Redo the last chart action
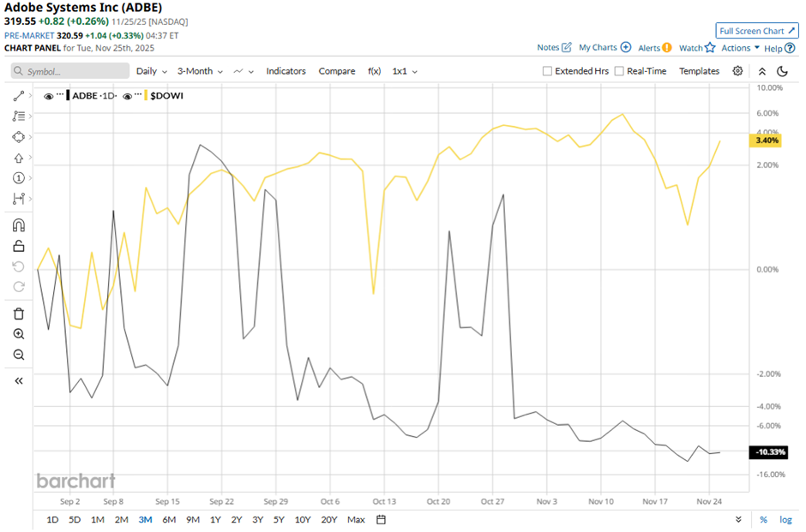806x532 pixels. 19,287
